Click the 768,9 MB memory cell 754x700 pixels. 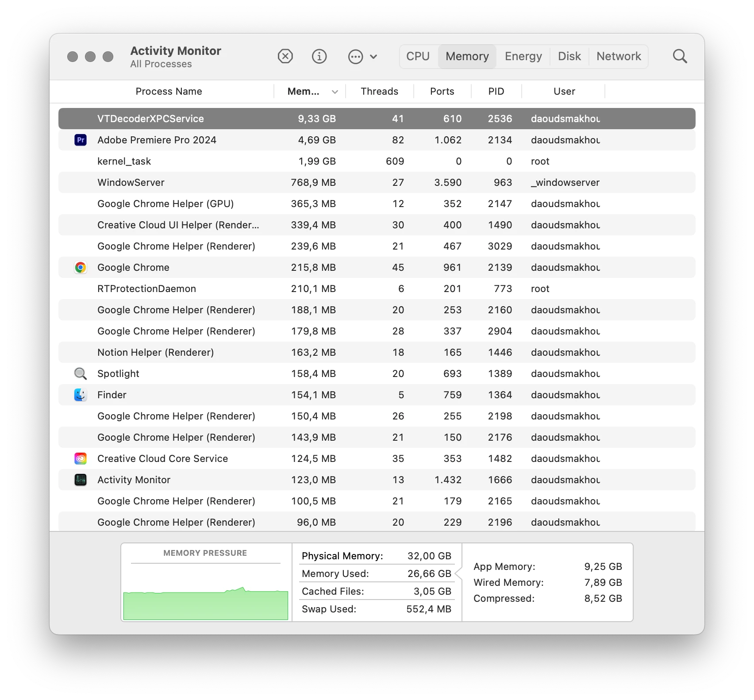(313, 182)
